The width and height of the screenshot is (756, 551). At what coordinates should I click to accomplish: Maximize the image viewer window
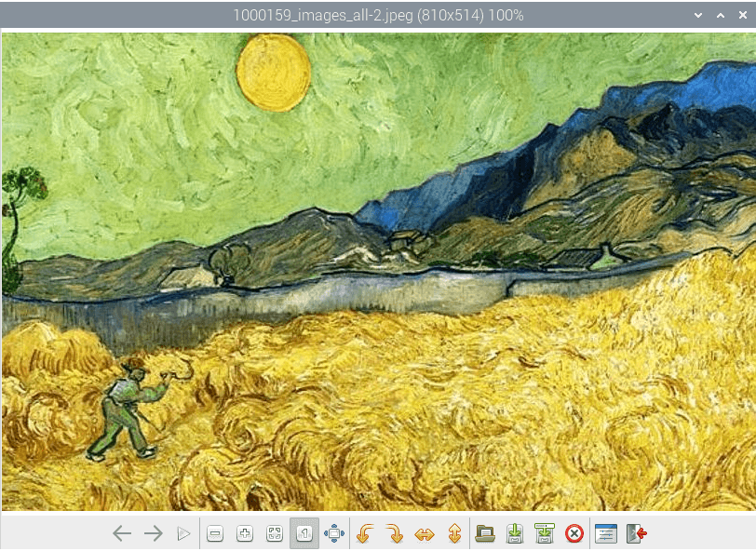721,16
